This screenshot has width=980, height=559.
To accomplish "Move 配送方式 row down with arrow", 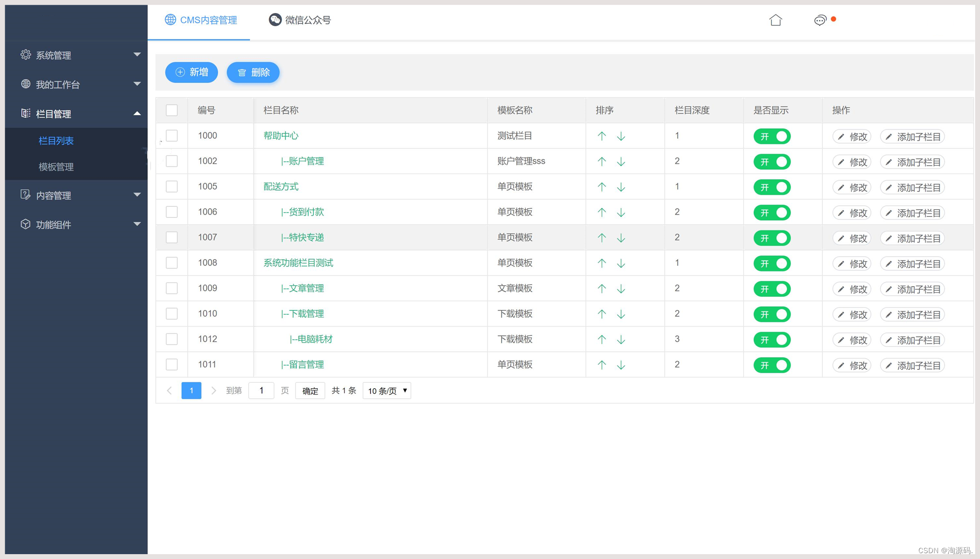I will click(621, 187).
